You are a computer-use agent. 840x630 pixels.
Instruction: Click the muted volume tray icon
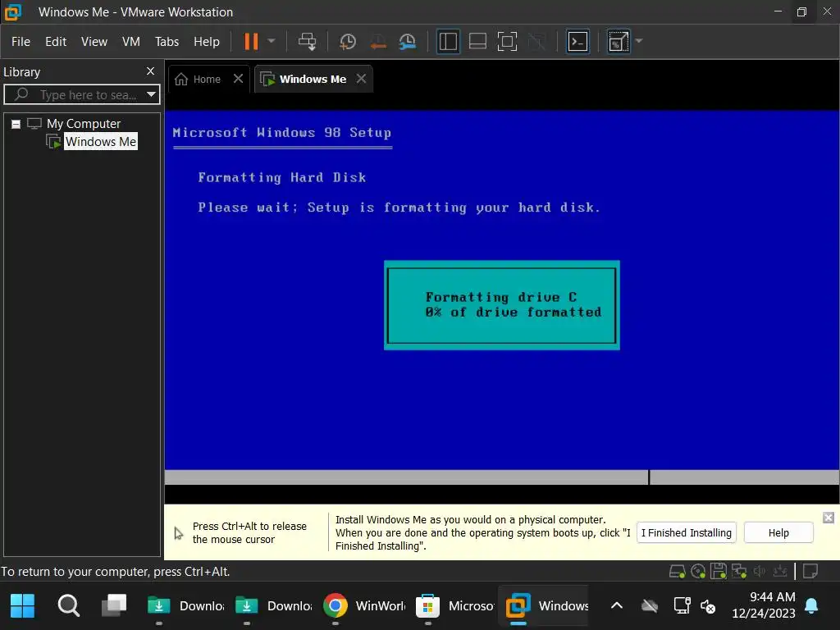click(708, 606)
